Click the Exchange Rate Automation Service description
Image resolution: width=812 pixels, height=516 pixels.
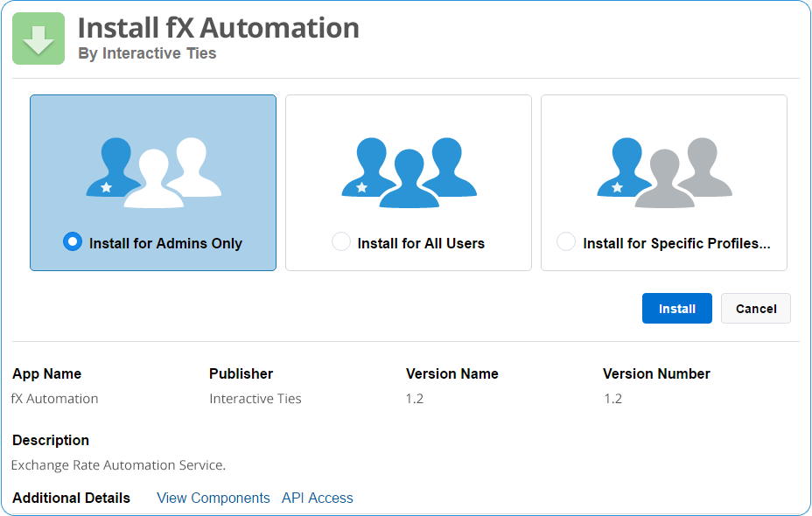[x=119, y=465]
